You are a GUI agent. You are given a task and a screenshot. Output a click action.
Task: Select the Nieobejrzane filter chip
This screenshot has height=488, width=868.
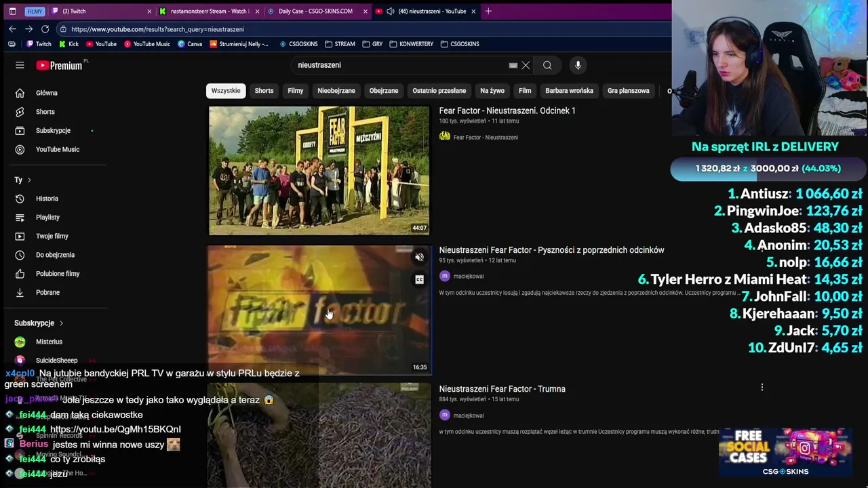[x=336, y=91]
